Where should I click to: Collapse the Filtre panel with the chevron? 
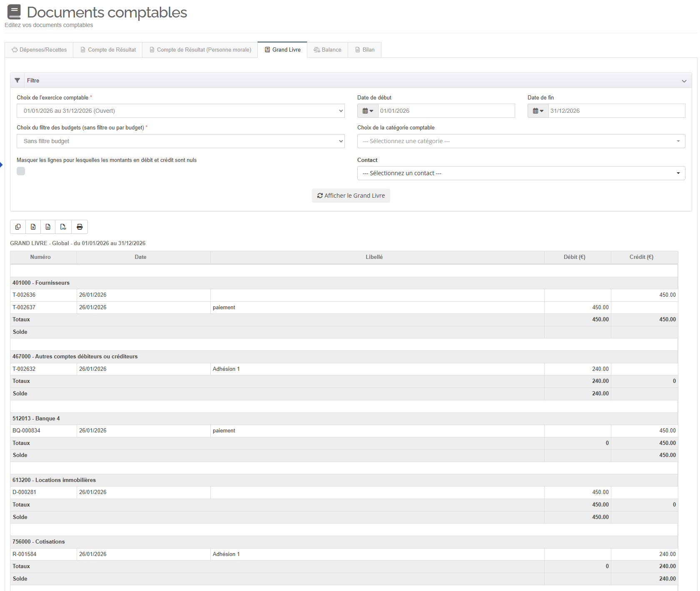pyautogui.click(x=684, y=81)
